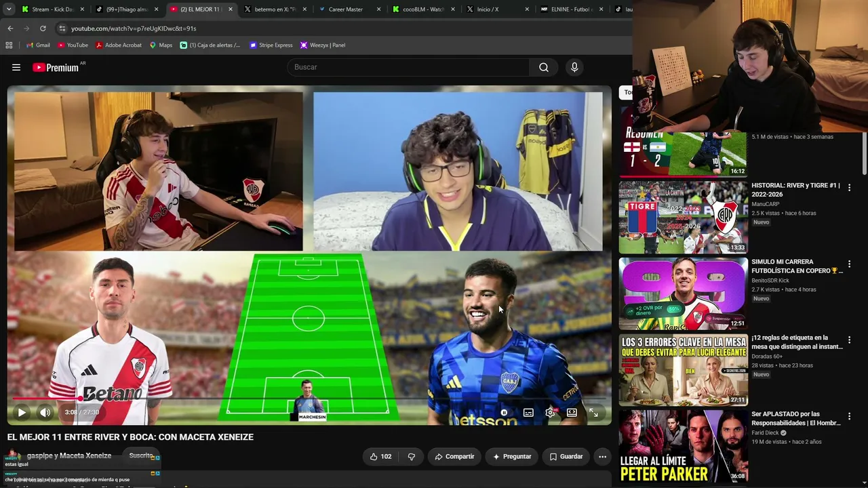Go back in the browser

click(x=10, y=28)
